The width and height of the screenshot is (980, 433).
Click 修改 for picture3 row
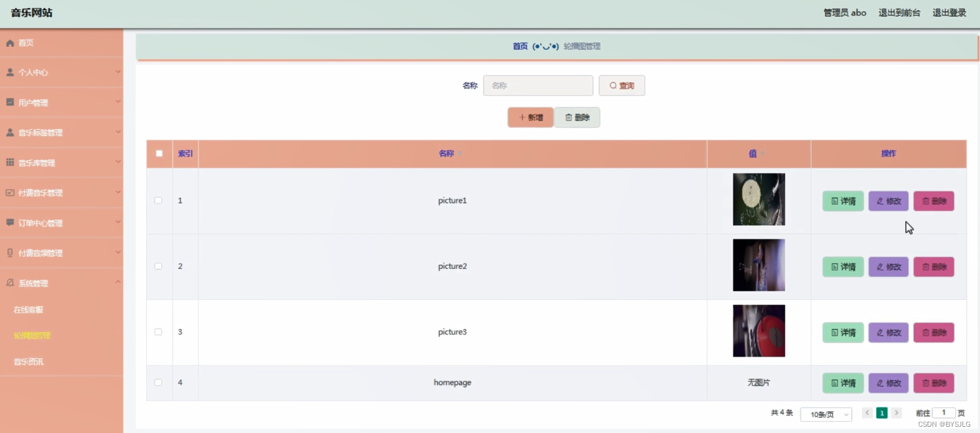point(889,333)
